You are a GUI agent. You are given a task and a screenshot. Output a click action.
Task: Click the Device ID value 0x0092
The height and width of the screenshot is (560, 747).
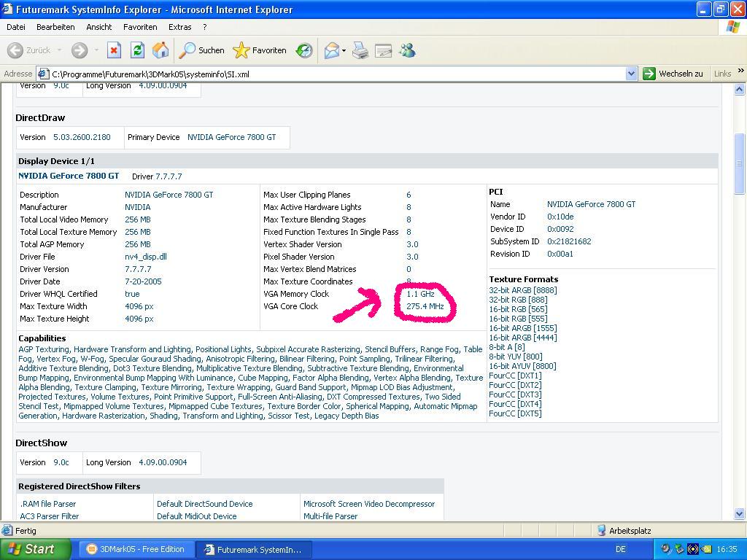point(560,229)
